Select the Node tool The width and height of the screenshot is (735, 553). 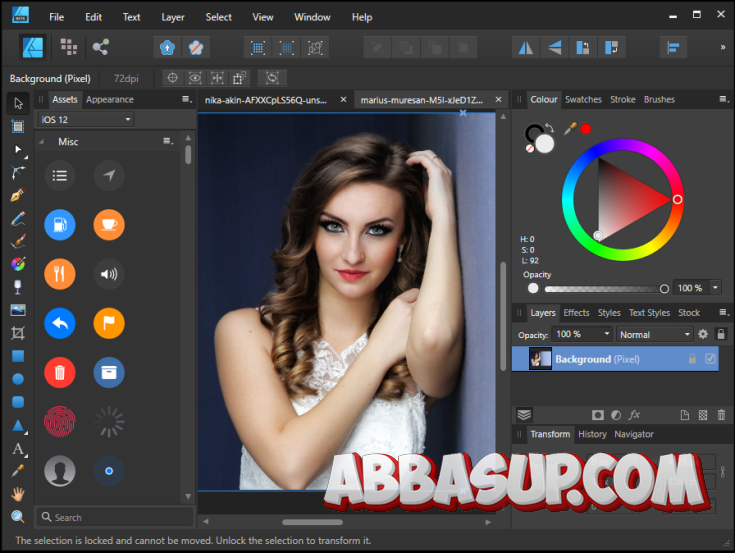[x=18, y=149]
